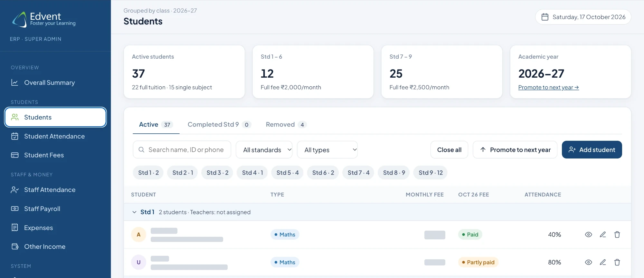
Task: Filter by the Std 3 · 2 chip
Action: pyautogui.click(x=217, y=173)
